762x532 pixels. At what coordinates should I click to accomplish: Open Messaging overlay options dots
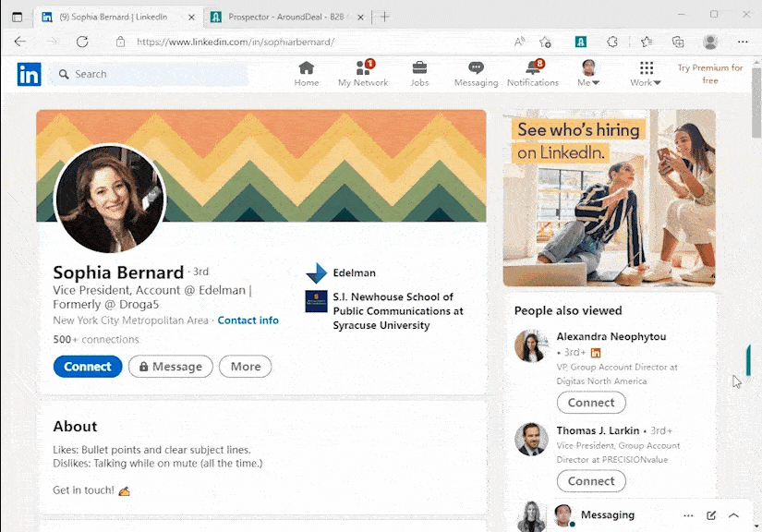[688, 515]
